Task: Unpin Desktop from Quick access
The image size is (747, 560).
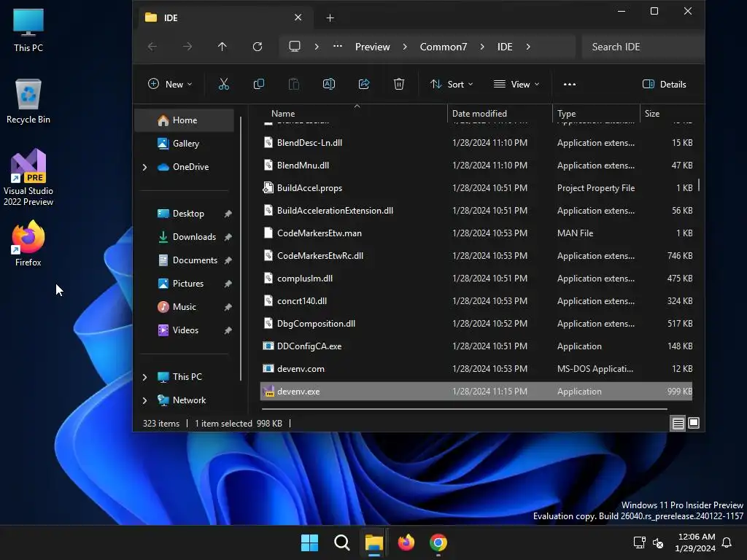Action: tap(228, 214)
